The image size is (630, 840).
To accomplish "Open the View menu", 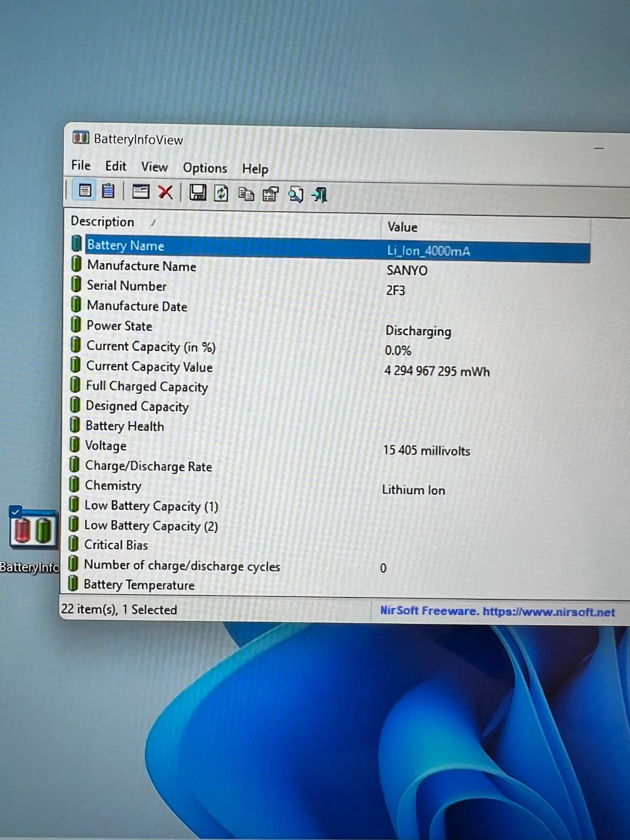I will pos(154,167).
